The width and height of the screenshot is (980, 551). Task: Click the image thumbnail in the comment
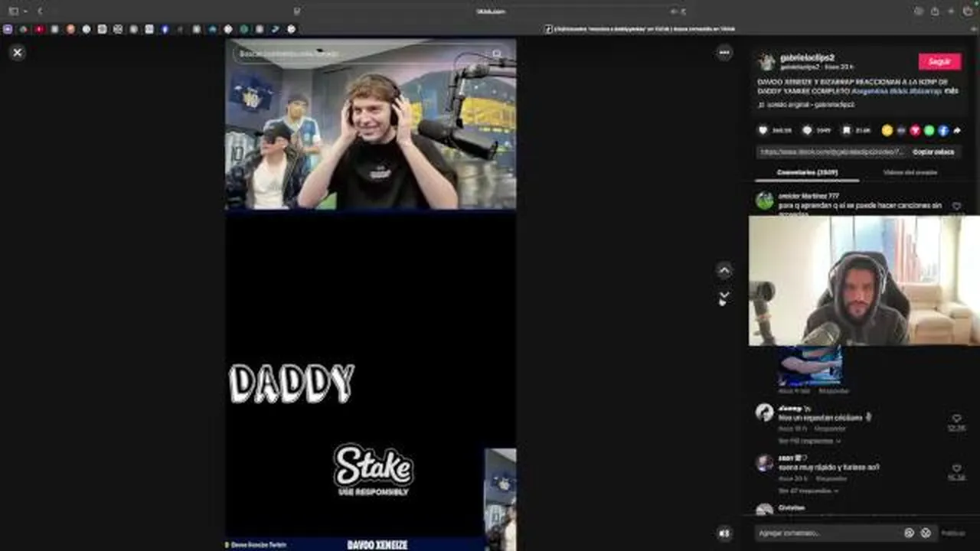(811, 367)
